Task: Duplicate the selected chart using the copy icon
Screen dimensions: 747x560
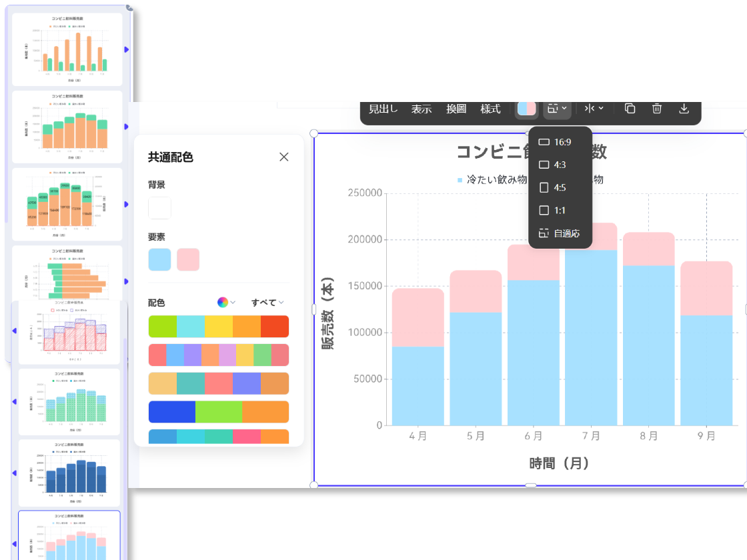Action: pos(630,108)
